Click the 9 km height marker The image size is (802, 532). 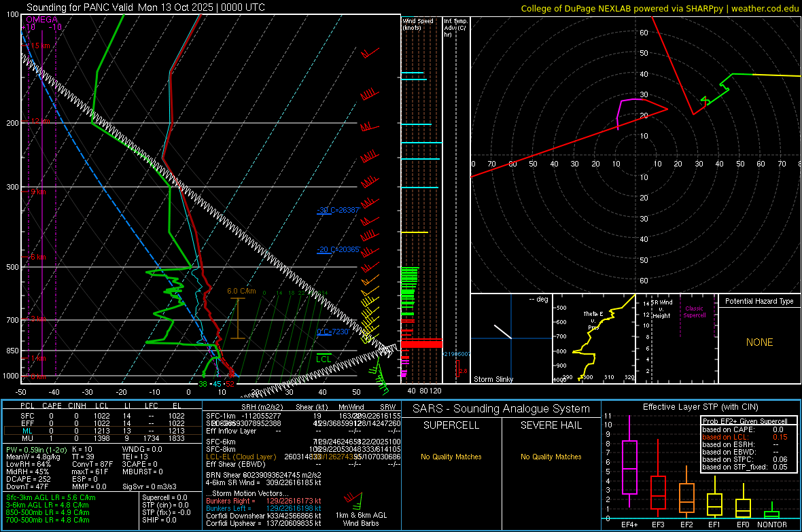coord(38,192)
